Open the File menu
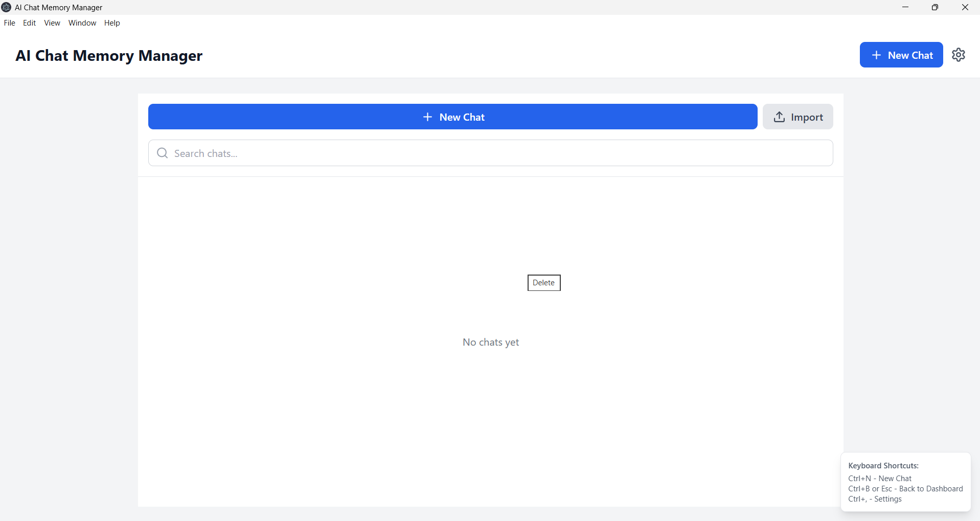980x521 pixels. point(9,22)
